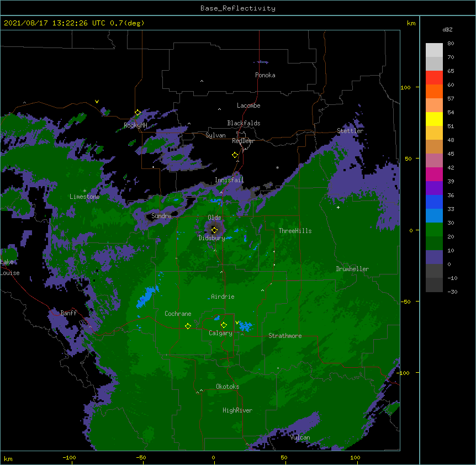The height and width of the screenshot is (465, 476).
Task: Select the light gray 70-80 dBZ swatch
Action: tap(434, 50)
